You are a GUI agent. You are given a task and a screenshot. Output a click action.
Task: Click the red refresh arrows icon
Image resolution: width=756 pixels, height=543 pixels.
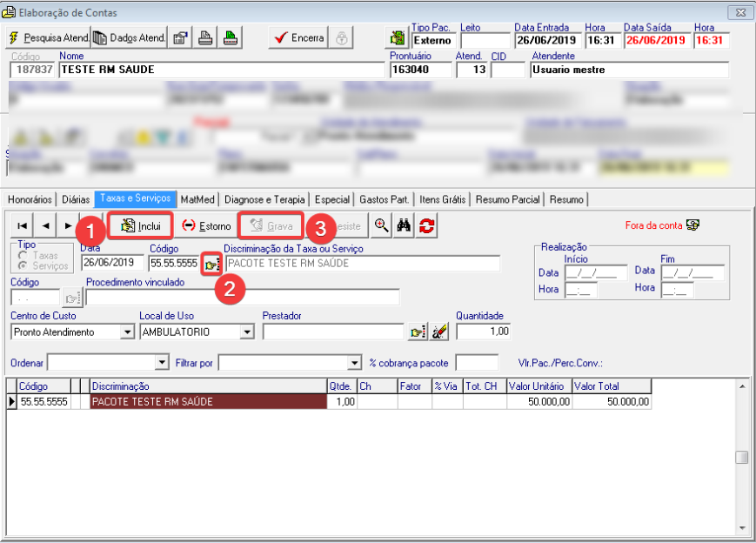[x=426, y=225]
